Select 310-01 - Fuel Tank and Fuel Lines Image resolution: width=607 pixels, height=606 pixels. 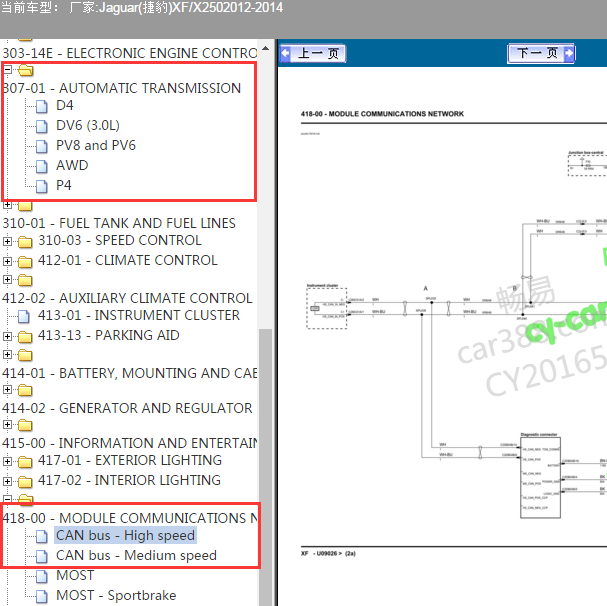119,223
